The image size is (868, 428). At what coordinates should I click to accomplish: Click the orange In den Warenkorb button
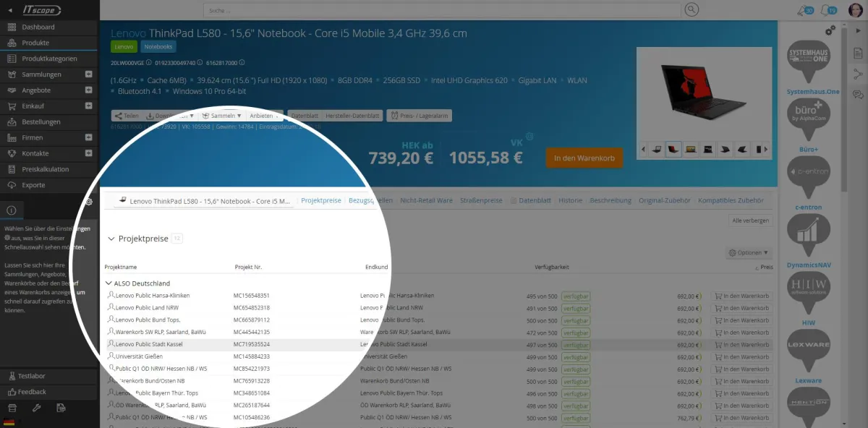pyautogui.click(x=584, y=157)
